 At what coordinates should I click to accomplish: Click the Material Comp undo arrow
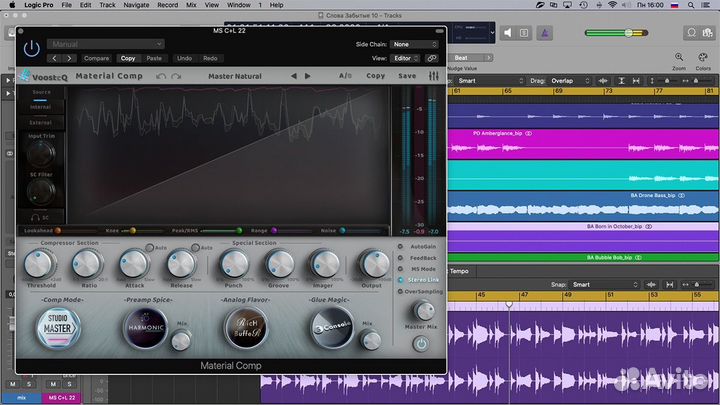pos(161,76)
